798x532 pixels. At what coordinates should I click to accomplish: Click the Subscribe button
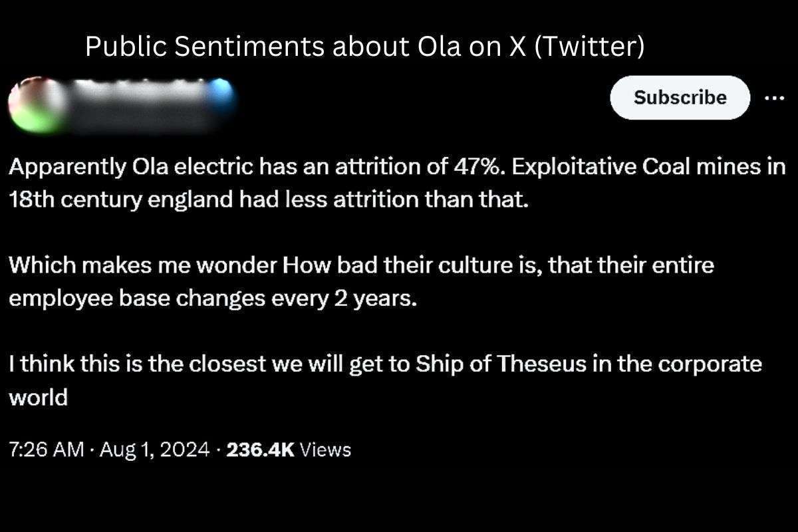[680, 98]
